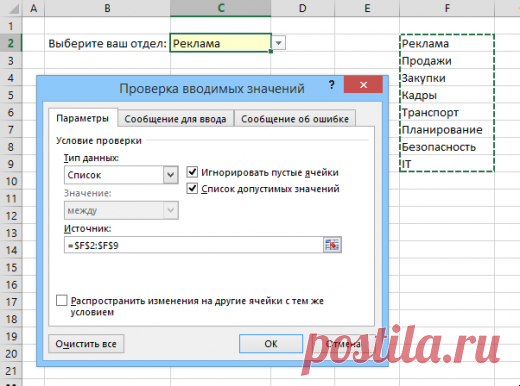Enable Распространить изменения на другие ячейки checkbox
The image size is (520, 386).
pos(62,300)
